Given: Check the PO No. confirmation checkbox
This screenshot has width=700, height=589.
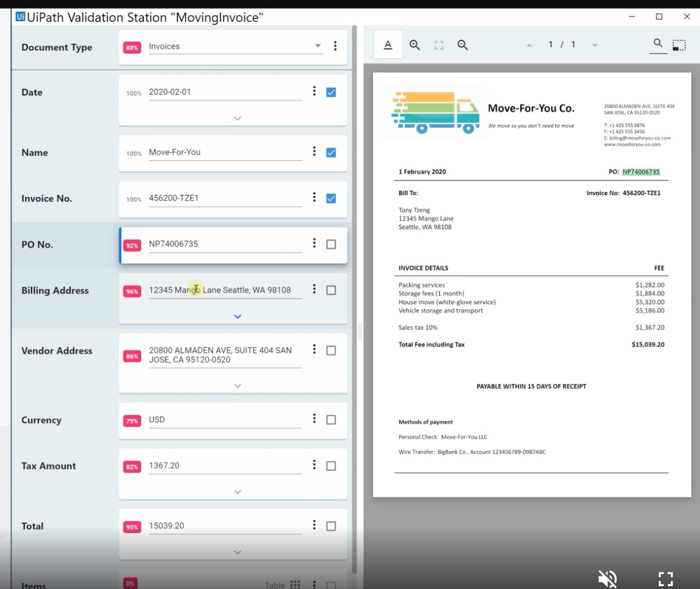Looking at the screenshot, I should pos(331,244).
